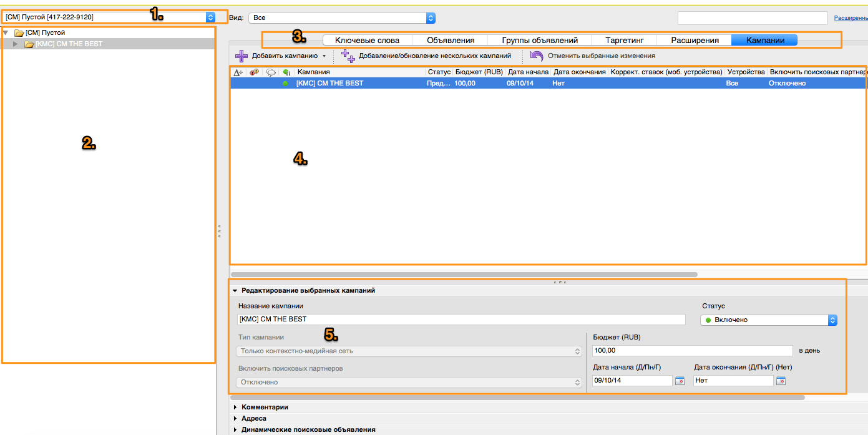
Task: Open the account selector [CM] Пустой dropdown
Action: tap(109, 17)
